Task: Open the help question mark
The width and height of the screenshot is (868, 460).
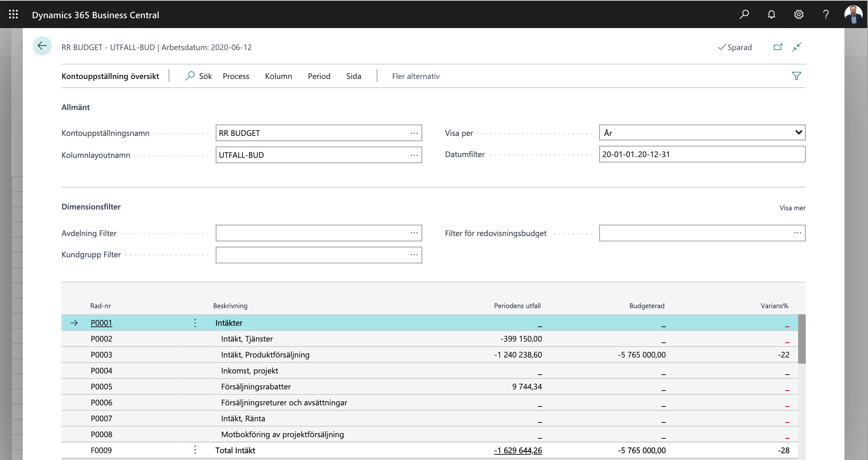Action: click(826, 14)
